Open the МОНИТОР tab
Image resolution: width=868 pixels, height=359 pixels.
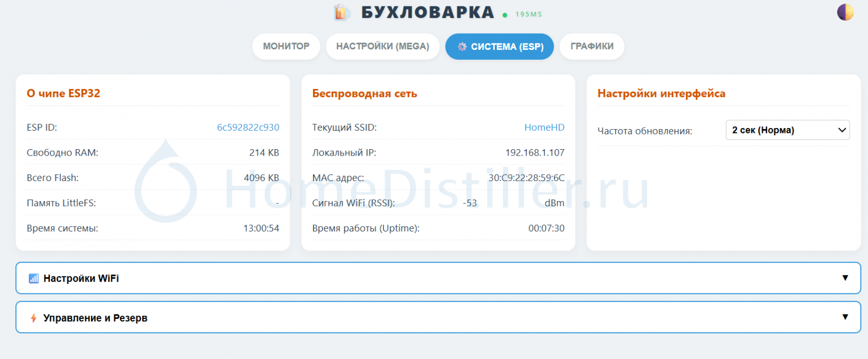(x=286, y=47)
